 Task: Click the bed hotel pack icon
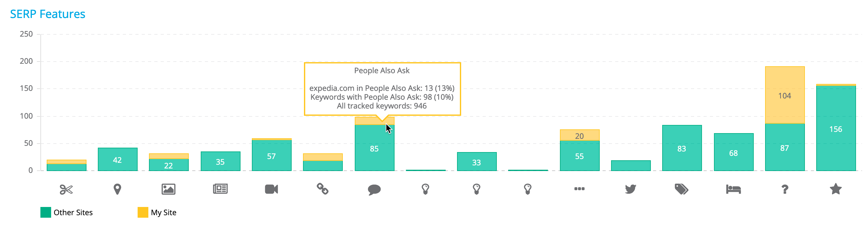733,189
